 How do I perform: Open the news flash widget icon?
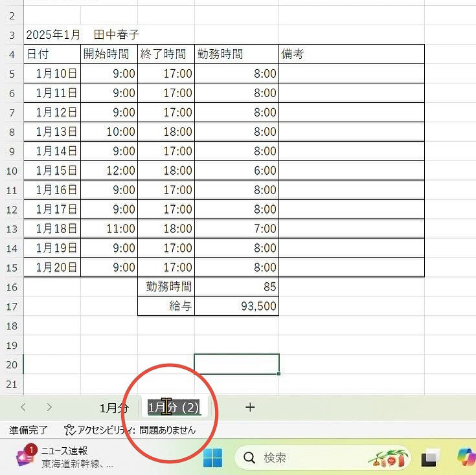24,457
